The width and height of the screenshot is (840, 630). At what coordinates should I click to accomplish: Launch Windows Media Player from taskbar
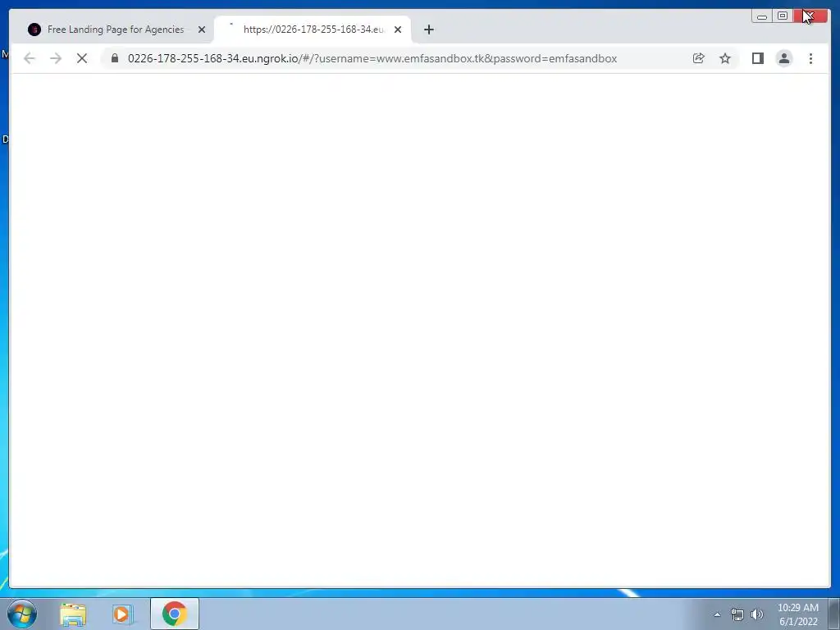point(122,614)
